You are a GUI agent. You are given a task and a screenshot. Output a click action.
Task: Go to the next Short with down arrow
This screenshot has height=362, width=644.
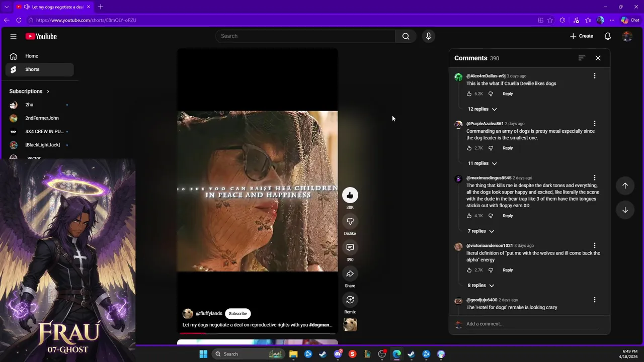pos(625,210)
